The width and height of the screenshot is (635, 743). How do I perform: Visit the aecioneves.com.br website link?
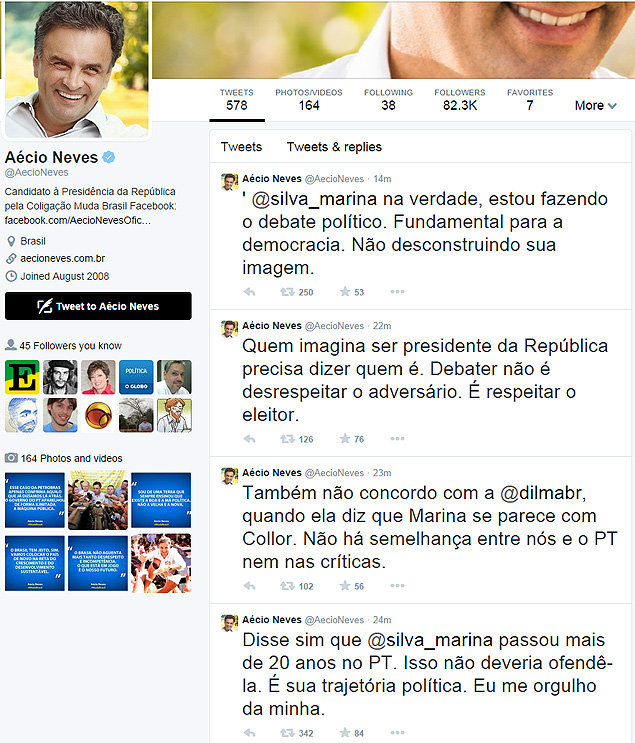pyautogui.click(x=63, y=258)
